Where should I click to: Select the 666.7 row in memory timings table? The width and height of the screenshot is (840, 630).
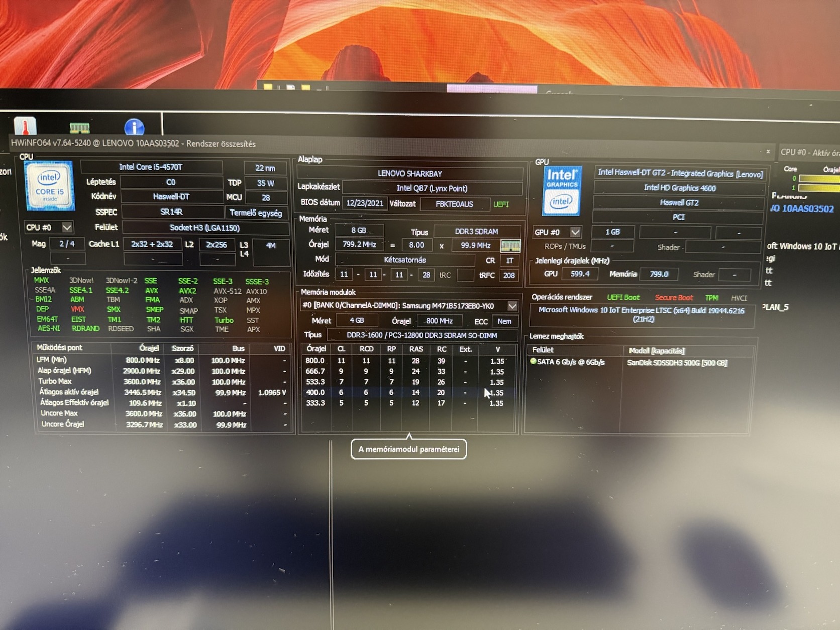coord(409,371)
